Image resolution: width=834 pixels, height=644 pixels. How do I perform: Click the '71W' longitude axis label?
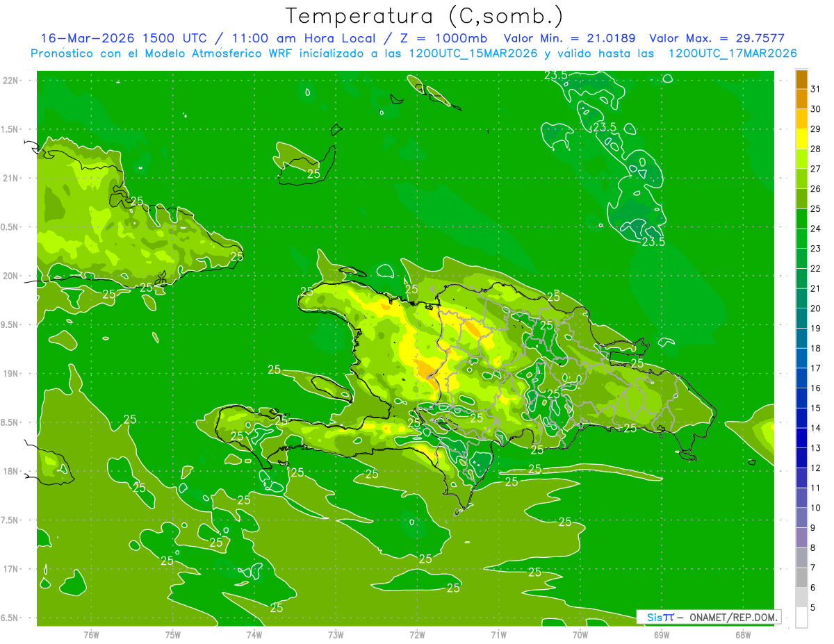(x=498, y=635)
